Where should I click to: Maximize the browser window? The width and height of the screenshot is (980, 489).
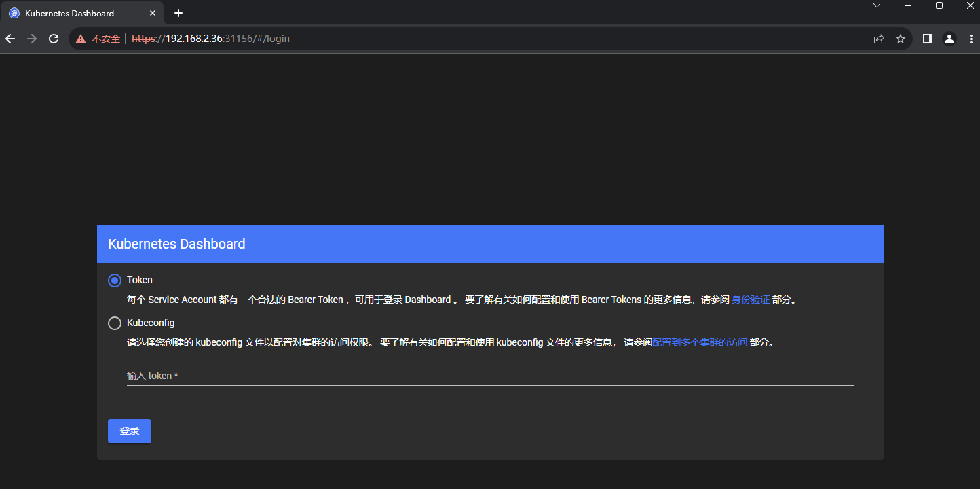(939, 5)
